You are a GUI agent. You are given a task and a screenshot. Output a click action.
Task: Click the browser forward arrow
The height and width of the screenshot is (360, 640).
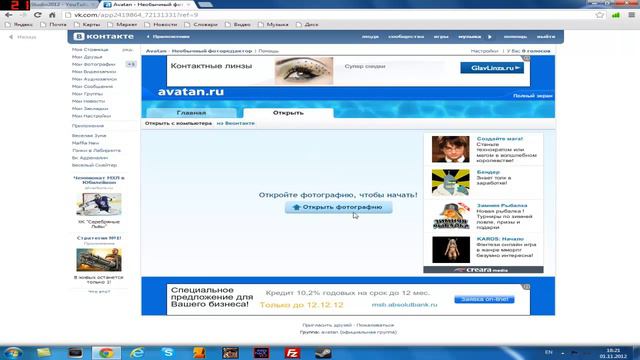pyautogui.click(x=23, y=15)
